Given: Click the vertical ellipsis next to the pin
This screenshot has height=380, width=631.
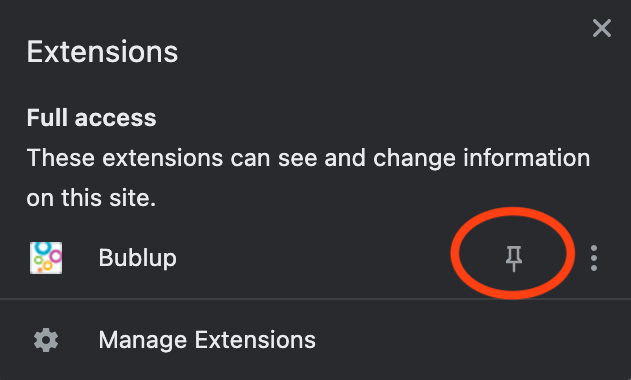Looking at the screenshot, I should point(594,258).
